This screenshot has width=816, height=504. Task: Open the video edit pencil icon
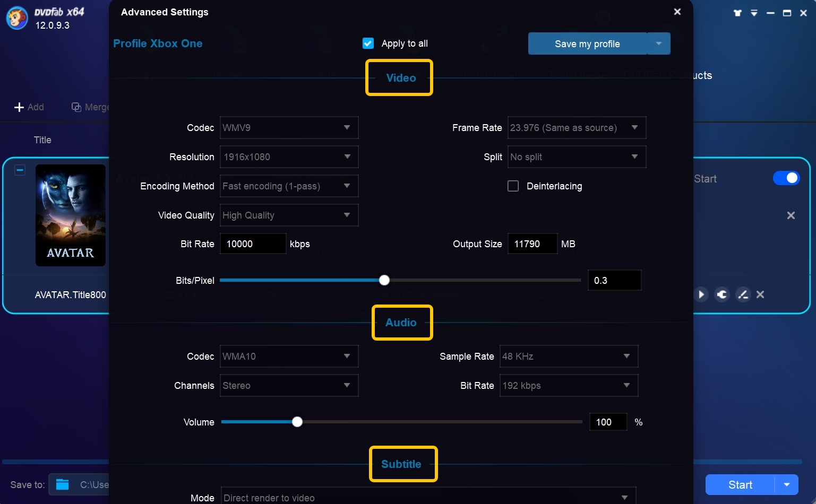coord(743,294)
